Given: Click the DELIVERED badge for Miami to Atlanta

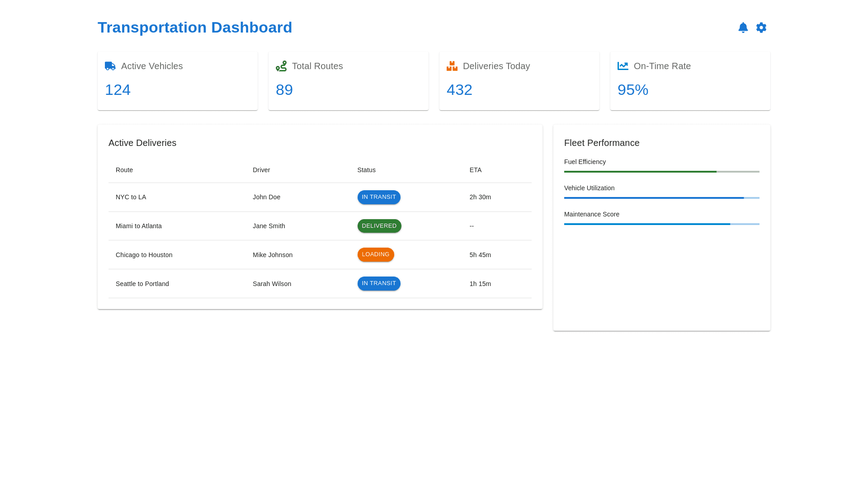Looking at the screenshot, I should [379, 226].
